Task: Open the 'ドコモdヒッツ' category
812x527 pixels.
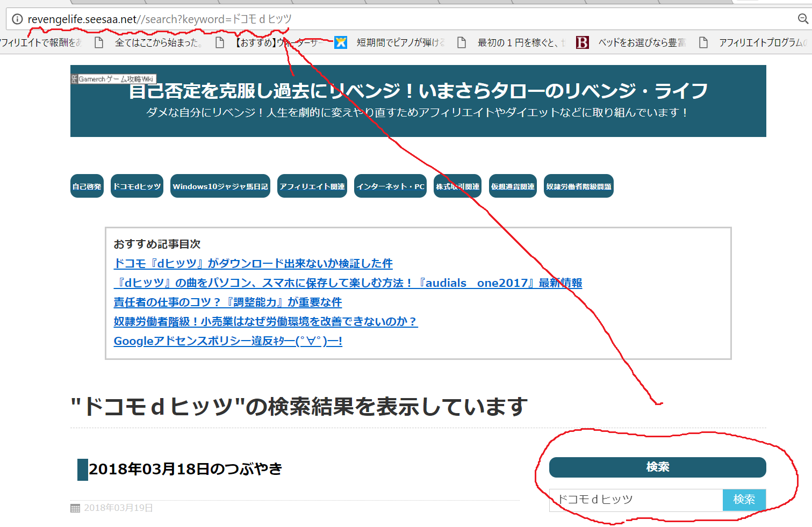Action: [x=137, y=186]
